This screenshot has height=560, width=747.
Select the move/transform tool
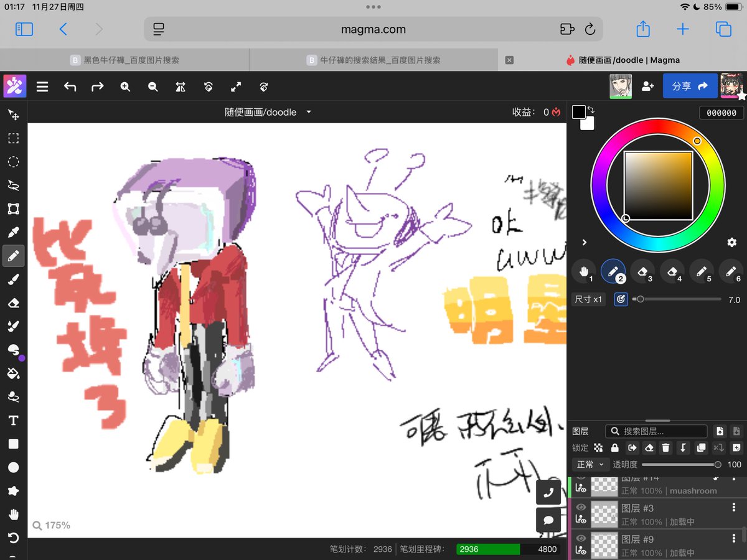click(x=13, y=114)
